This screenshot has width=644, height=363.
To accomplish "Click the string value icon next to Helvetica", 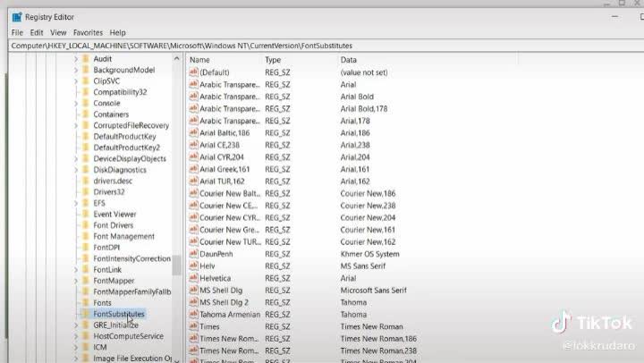I will (x=193, y=278).
